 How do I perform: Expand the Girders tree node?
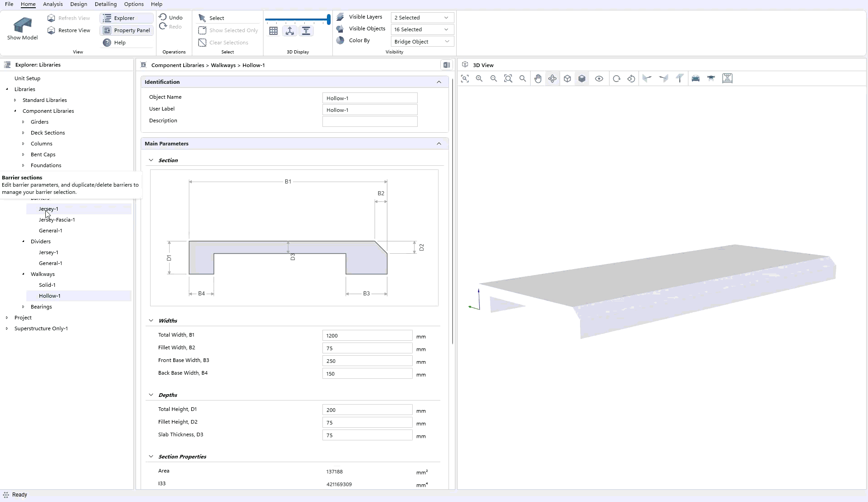[23, 122]
